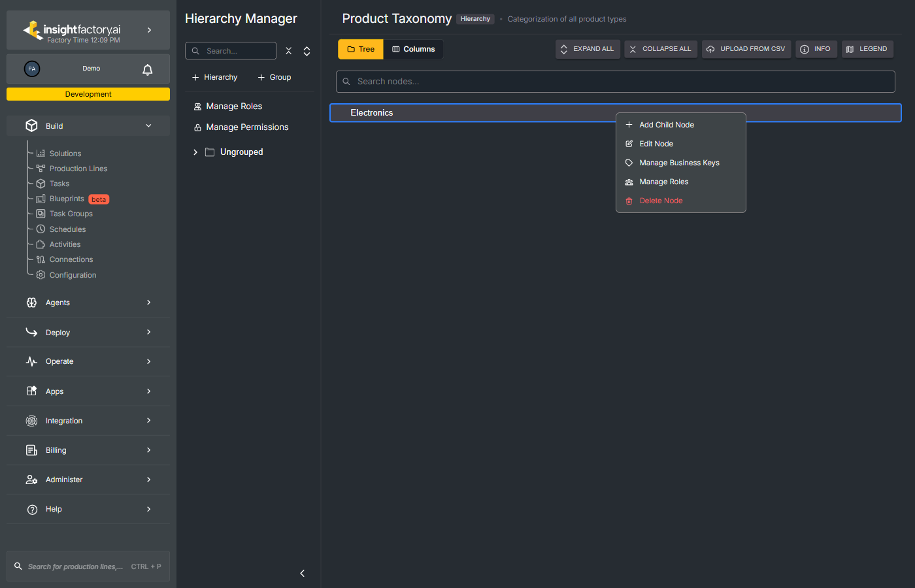Open the Task Groups section

(71, 213)
